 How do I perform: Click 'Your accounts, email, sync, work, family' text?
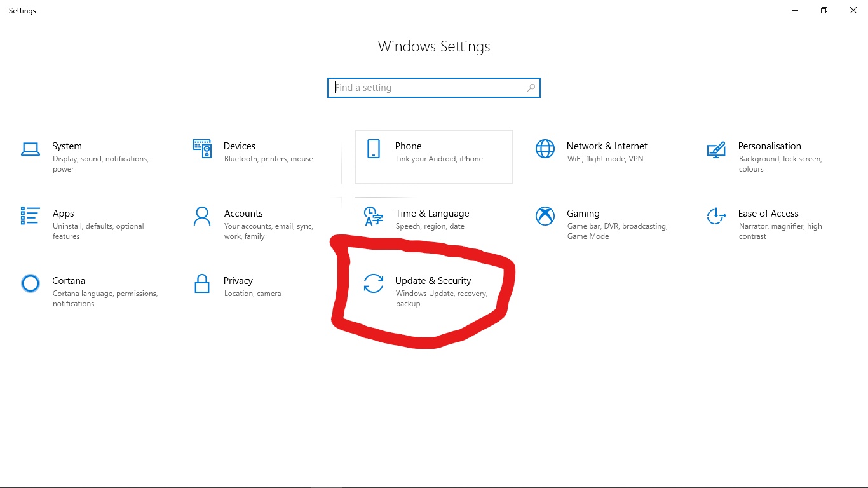point(269,231)
